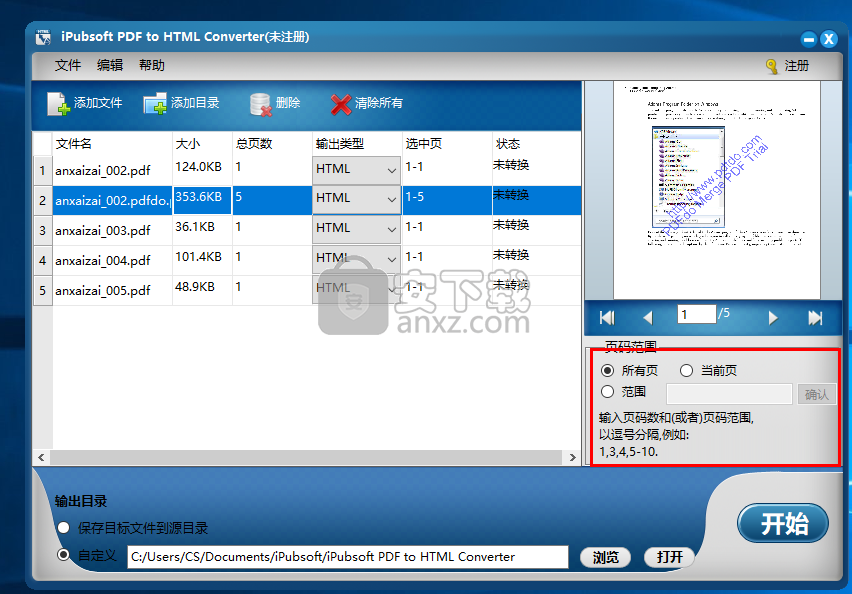
Task: Click the 注册 register label
Action: pos(797,66)
